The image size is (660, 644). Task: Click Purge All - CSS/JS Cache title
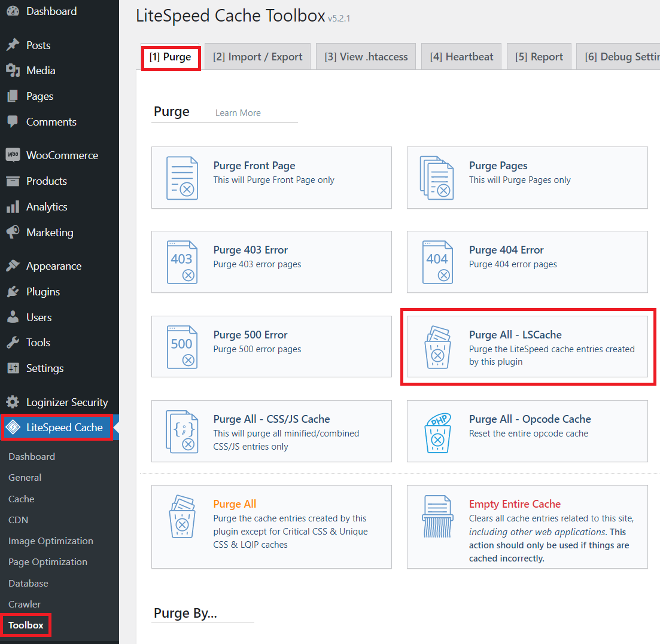pyautogui.click(x=272, y=419)
